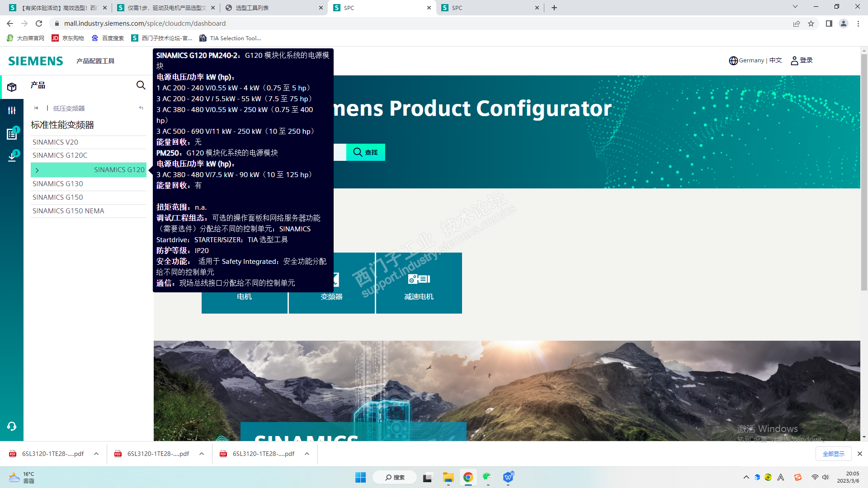This screenshot has height=488, width=868.
Task: Open the browser tab list dropdown
Action: [x=795, y=7]
